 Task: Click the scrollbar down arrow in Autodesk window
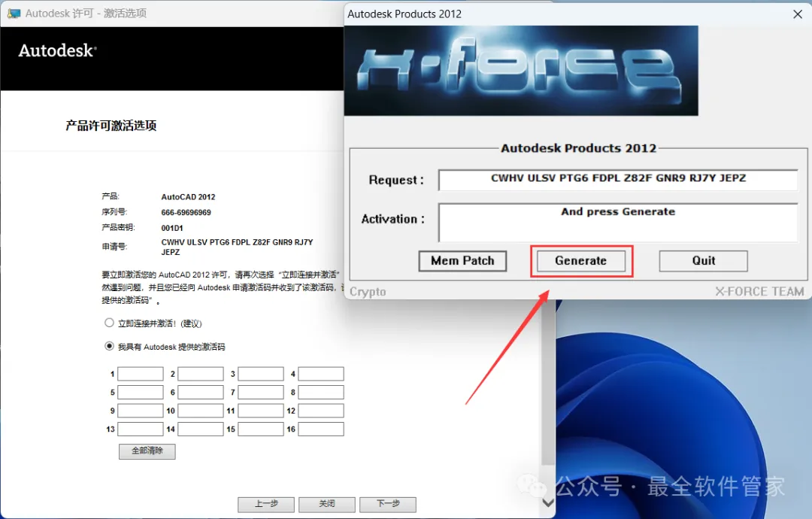coord(548,502)
